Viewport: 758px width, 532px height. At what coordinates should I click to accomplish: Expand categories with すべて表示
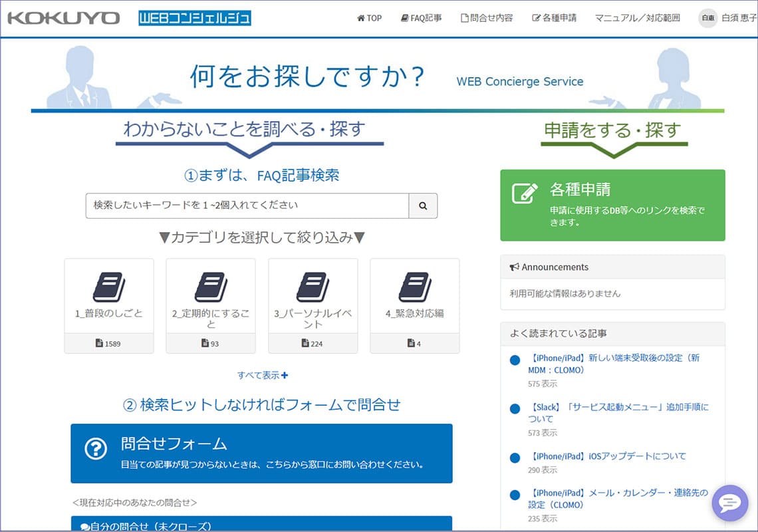coord(263,375)
